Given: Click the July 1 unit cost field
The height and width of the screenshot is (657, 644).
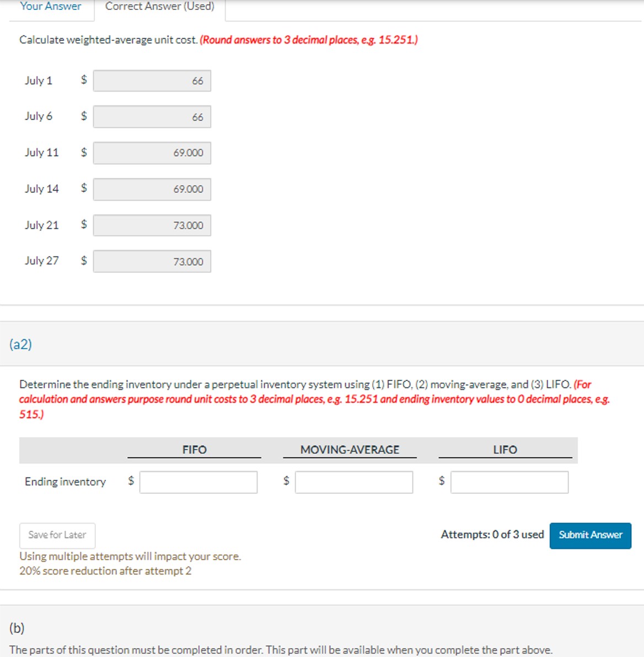Looking at the screenshot, I should tap(152, 80).
